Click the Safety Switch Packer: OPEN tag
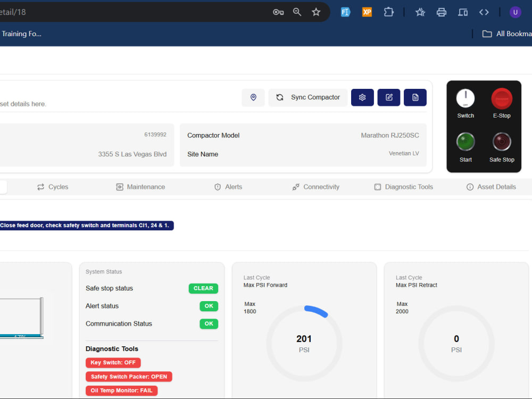Viewport: 532px width, 399px height. click(x=129, y=377)
